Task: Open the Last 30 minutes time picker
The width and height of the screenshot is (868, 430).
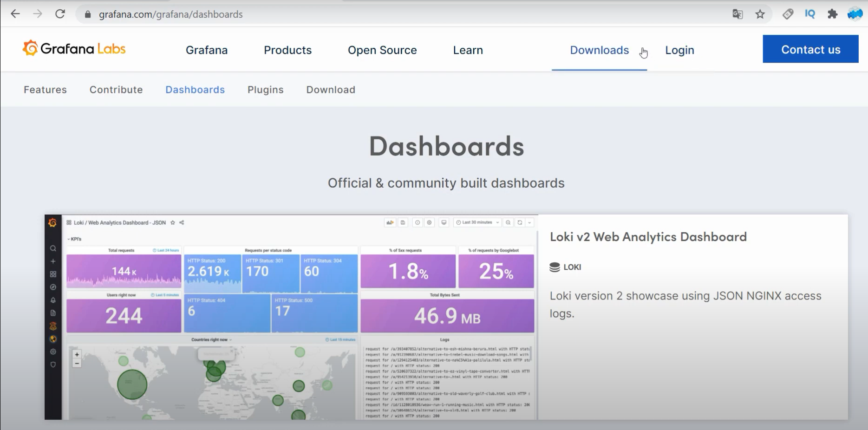Action: tap(477, 223)
